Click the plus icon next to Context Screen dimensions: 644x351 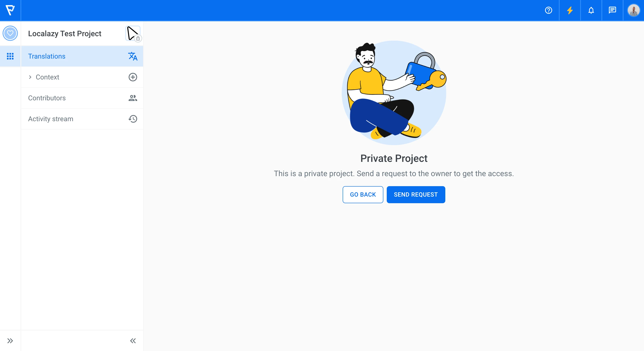point(133,77)
